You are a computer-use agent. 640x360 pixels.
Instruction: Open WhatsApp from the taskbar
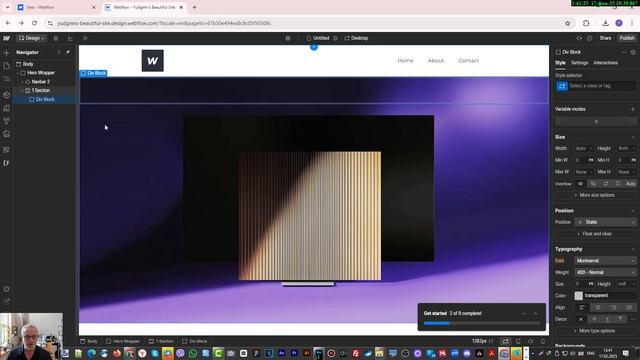[x=193, y=353]
